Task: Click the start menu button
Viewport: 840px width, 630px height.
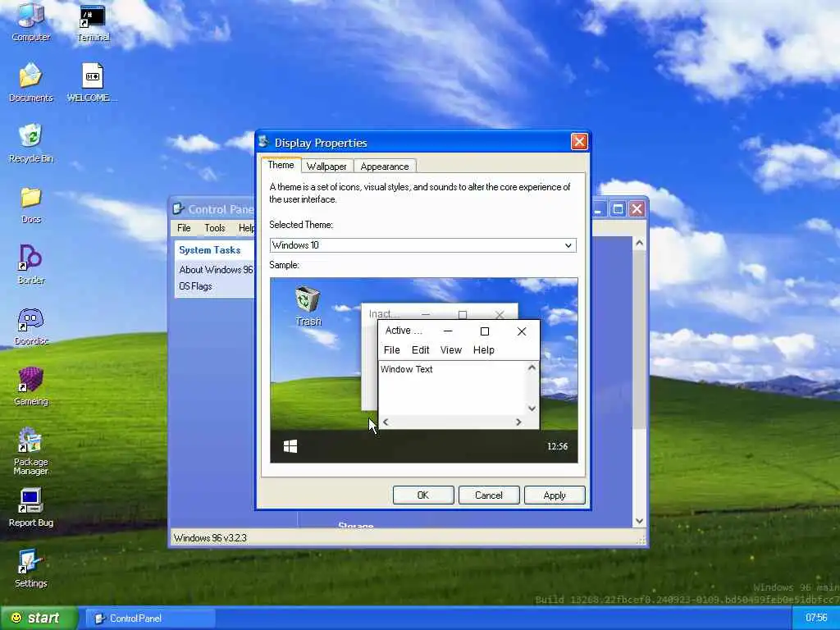Action: tap(39, 618)
